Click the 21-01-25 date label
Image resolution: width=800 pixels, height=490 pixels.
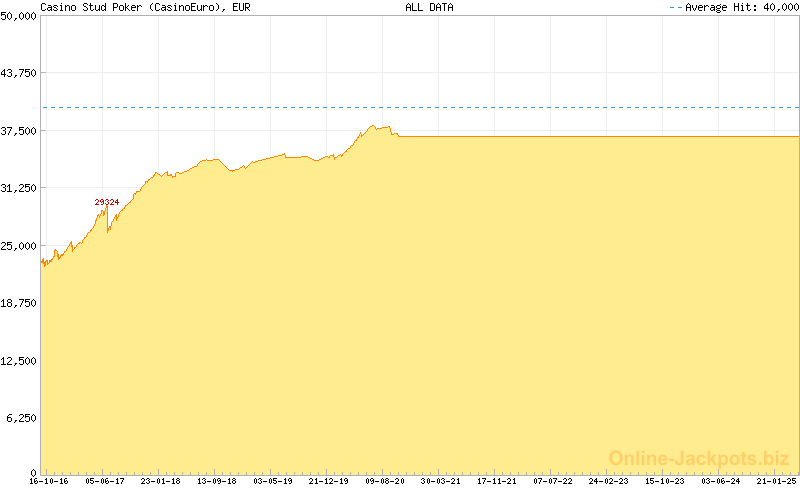click(776, 481)
